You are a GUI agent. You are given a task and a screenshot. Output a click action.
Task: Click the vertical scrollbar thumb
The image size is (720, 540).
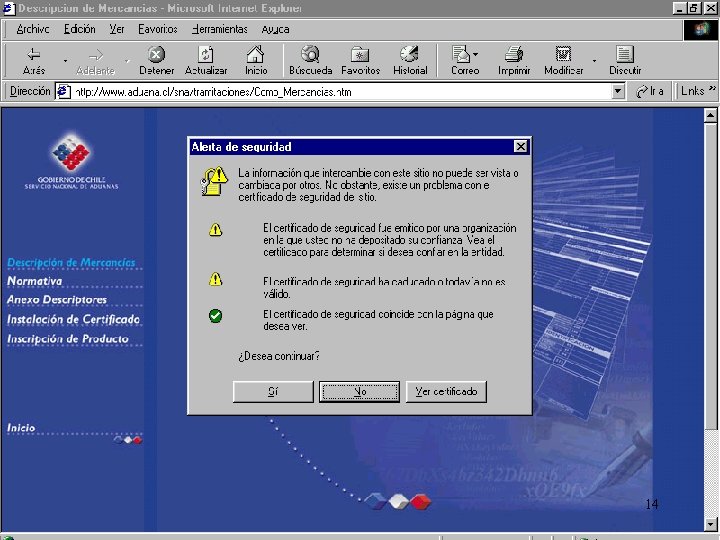(x=710, y=276)
